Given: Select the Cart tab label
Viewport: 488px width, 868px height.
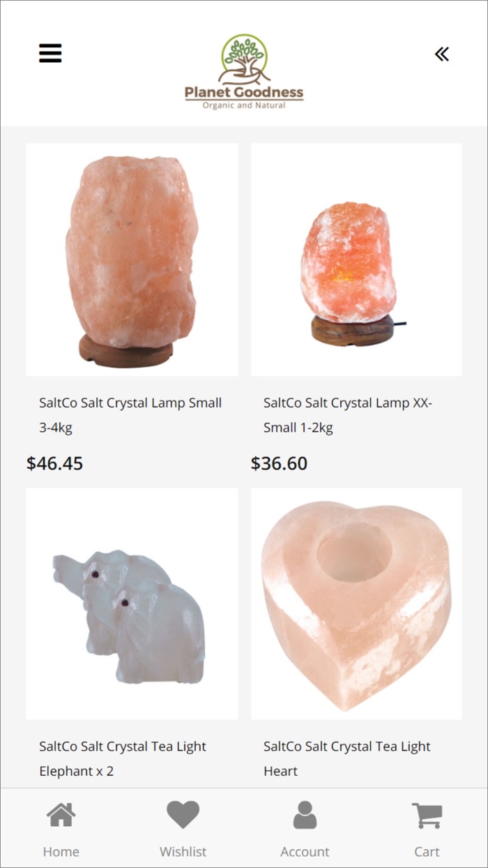Looking at the screenshot, I should click(x=427, y=851).
